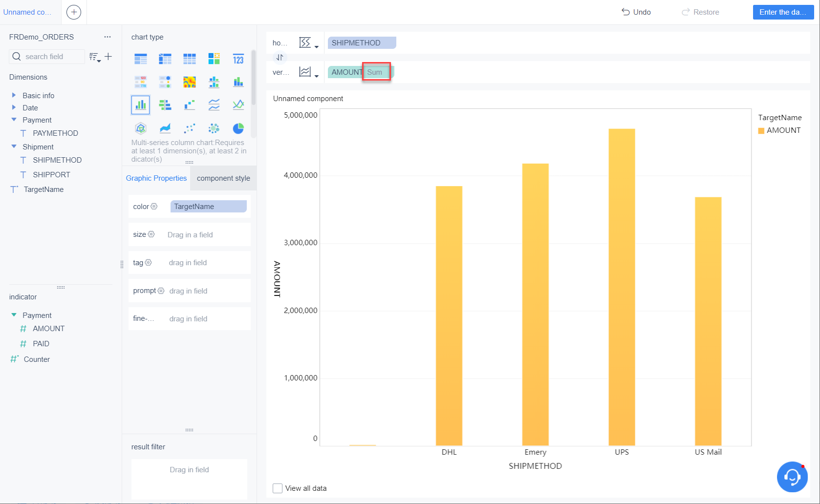Choose the stacked column chart type
This screenshot has width=820, height=504.
(238, 82)
